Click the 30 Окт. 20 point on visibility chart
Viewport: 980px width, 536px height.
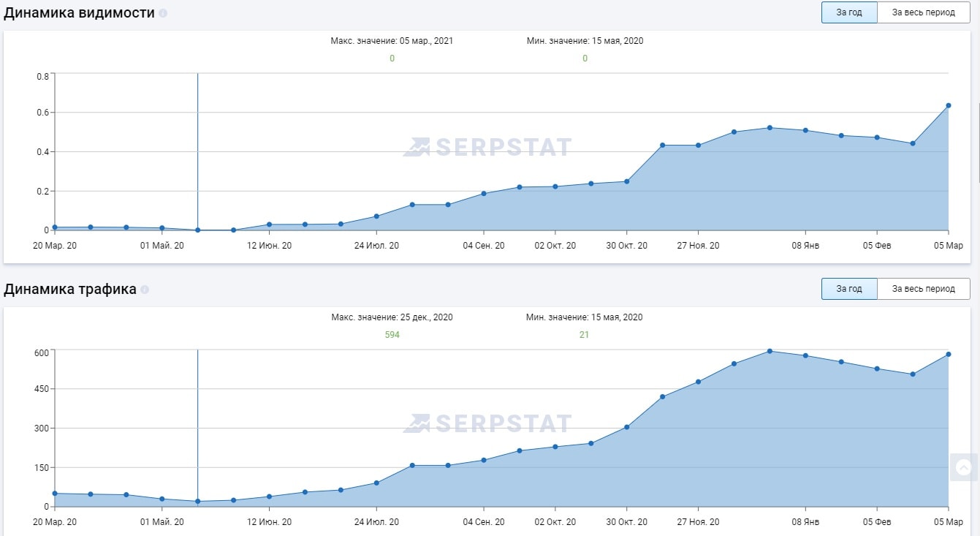coord(627,181)
